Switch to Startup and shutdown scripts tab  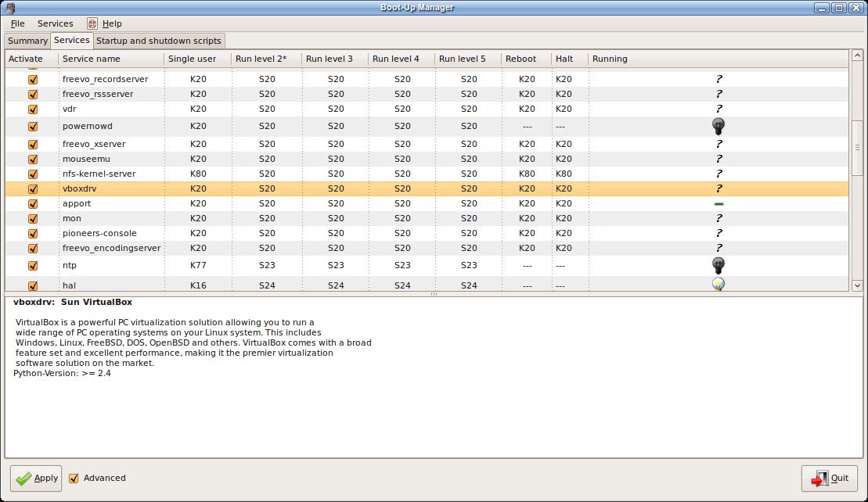[159, 41]
